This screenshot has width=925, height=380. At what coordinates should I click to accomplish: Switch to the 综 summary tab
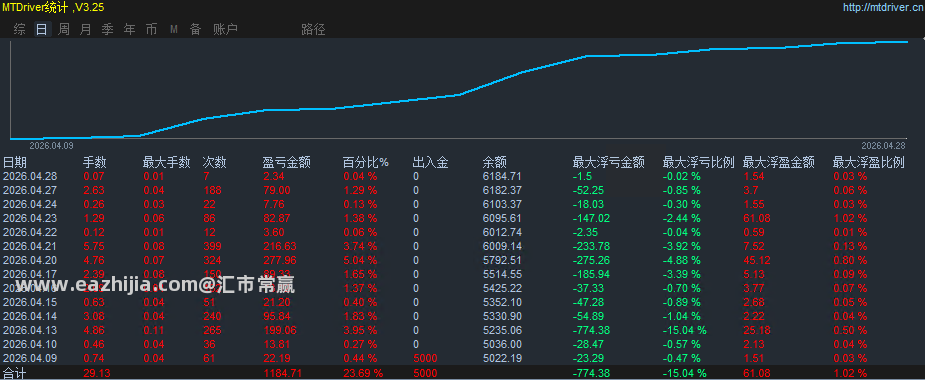click(x=19, y=30)
